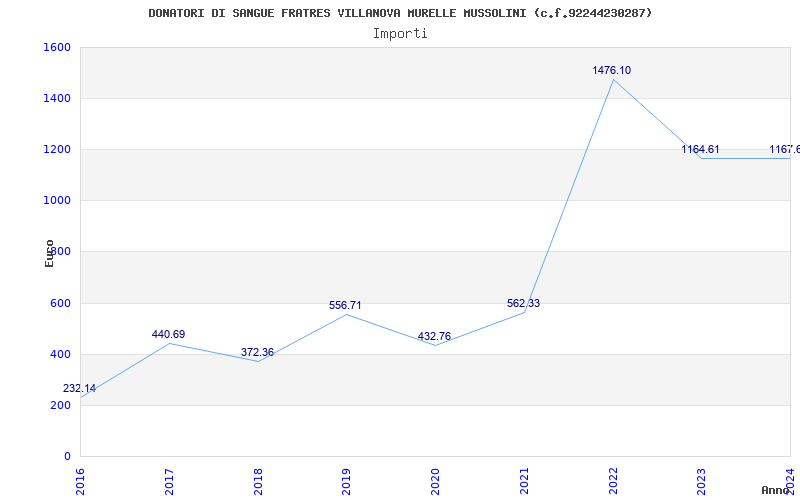Select the 1000 y-axis tick label
This screenshot has width=800, height=500.
click(x=57, y=201)
